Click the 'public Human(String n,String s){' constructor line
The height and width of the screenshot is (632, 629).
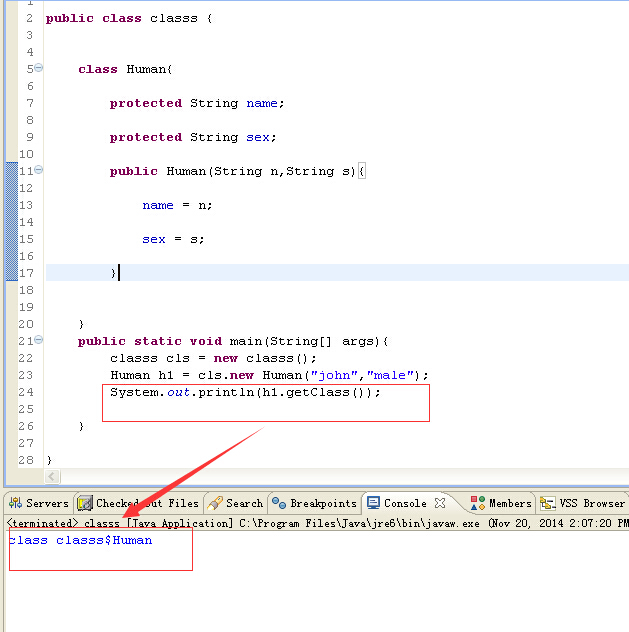click(x=238, y=171)
